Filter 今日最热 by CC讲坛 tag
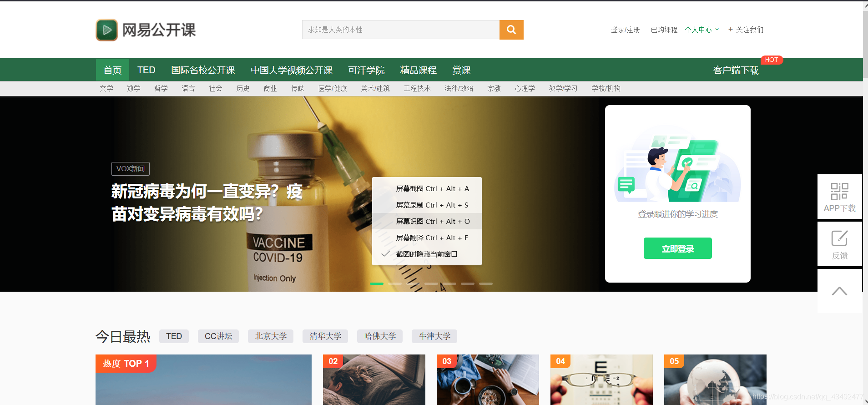Screen dimensions: 868x405 [x=218, y=336]
